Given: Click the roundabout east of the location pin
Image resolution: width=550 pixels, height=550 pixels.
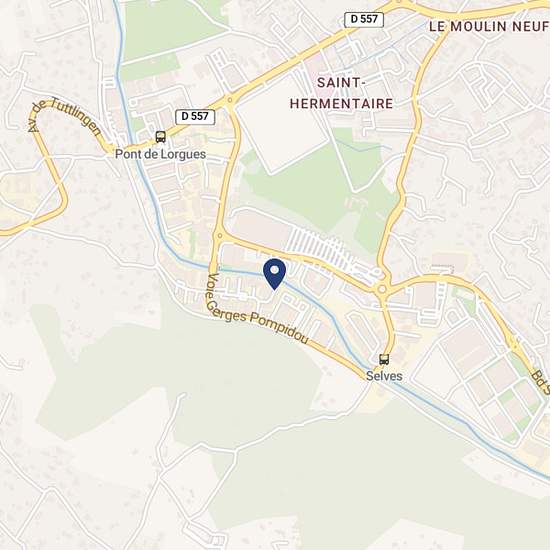Looking at the screenshot, I should pos(382,290).
